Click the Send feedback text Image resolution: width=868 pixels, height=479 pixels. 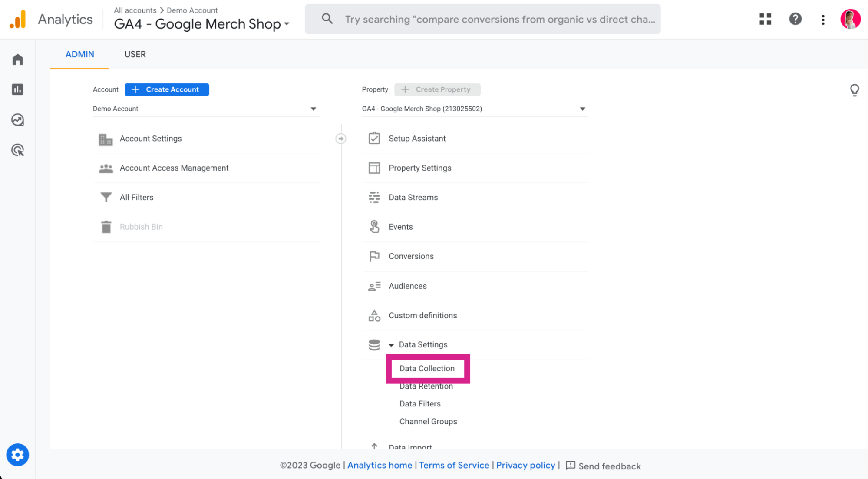[x=609, y=466]
